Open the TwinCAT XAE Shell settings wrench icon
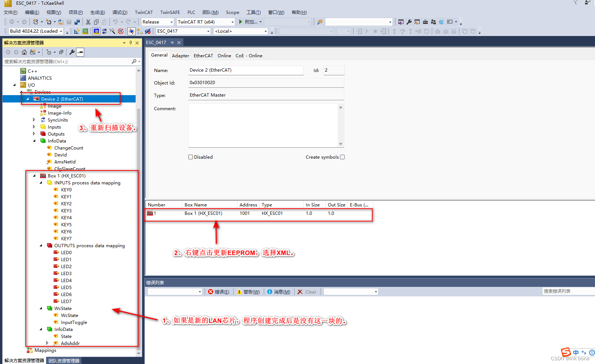The width and height of the screenshot is (595, 364). (x=409, y=22)
